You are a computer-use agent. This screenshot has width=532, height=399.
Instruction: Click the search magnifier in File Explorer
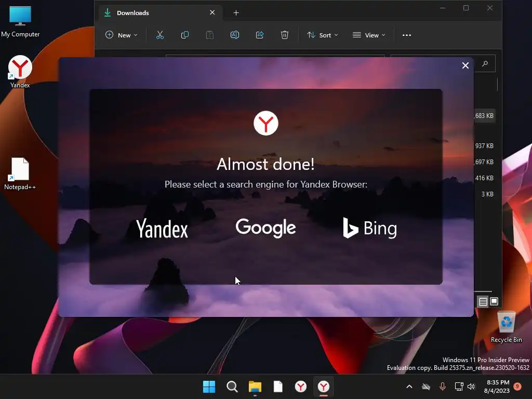tap(485, 63)
